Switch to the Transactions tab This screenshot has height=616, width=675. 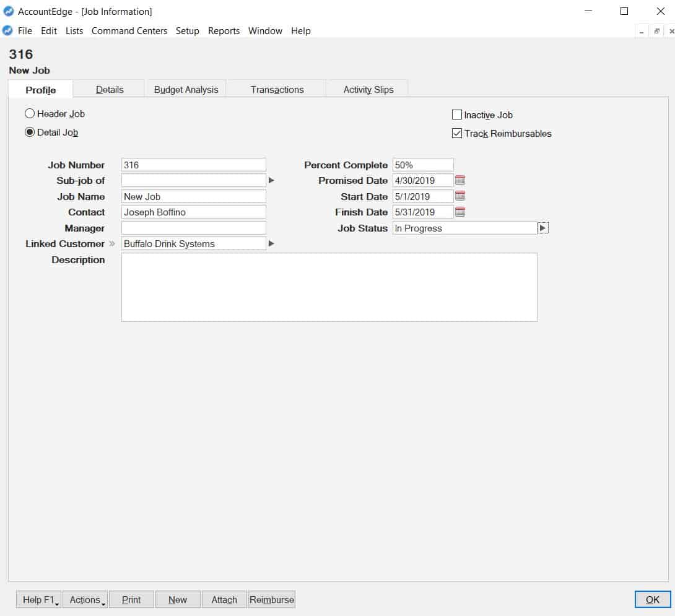click(277, 90)
